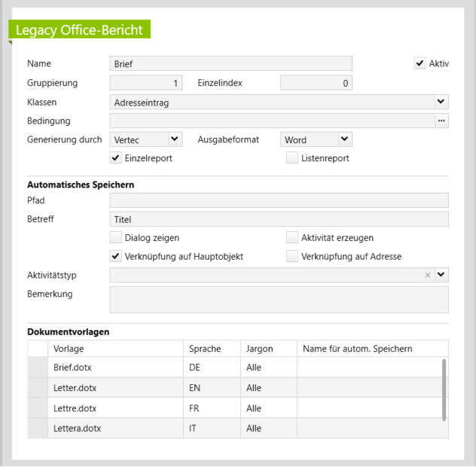The width and height of the screenshot is (476, 467).
Task: Click the ellipsis button in Bedingung field
Action: 441,121
